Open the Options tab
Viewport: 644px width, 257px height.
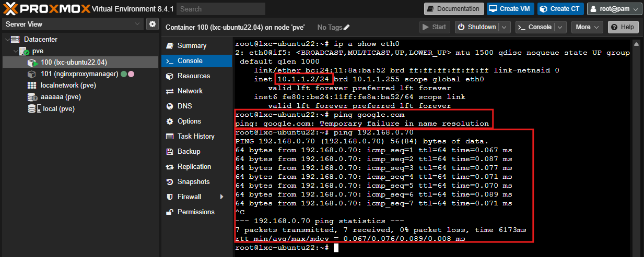click(196, 121)
